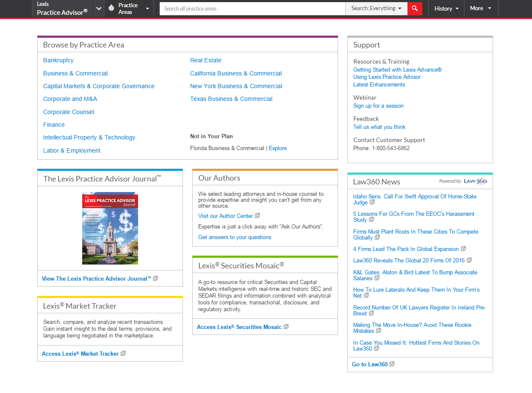Open How To Lure Laterals article
The width and height of the screenshot is (532, 393).
416,293
